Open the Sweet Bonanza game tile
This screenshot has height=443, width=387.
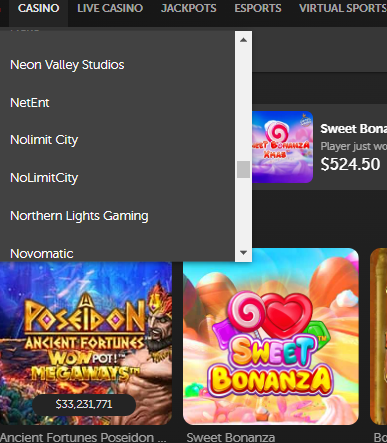(x=271, y=336)
